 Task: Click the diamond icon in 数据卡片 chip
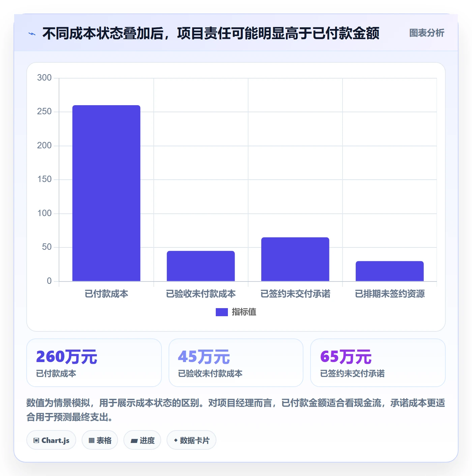(176, 440)
